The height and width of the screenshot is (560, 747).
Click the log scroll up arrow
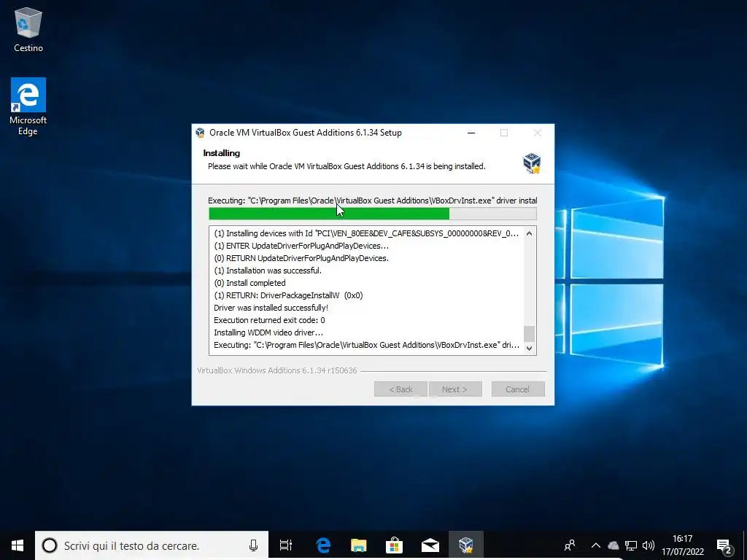(x=529, y=233)
